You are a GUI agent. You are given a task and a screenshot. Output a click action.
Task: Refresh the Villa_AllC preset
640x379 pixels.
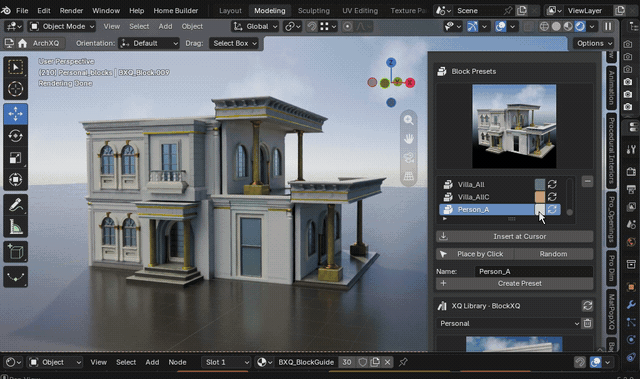click(552, 197)
